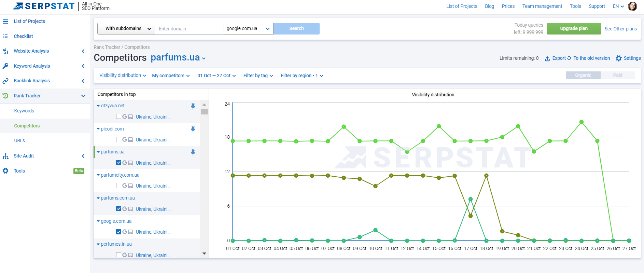
Task: Uncheck the google.com.ua region checkbox
Action: click(x=118, y=232)
